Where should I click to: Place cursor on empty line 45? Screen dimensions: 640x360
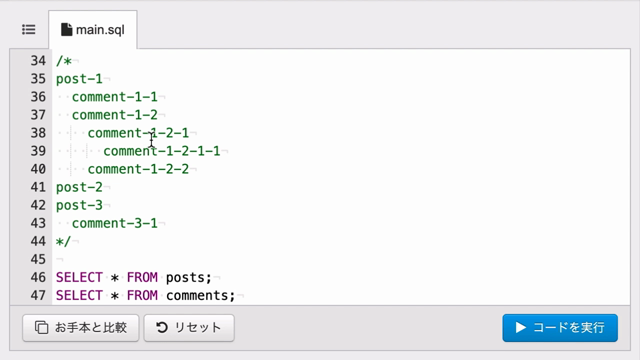click(x=341, y=259)
